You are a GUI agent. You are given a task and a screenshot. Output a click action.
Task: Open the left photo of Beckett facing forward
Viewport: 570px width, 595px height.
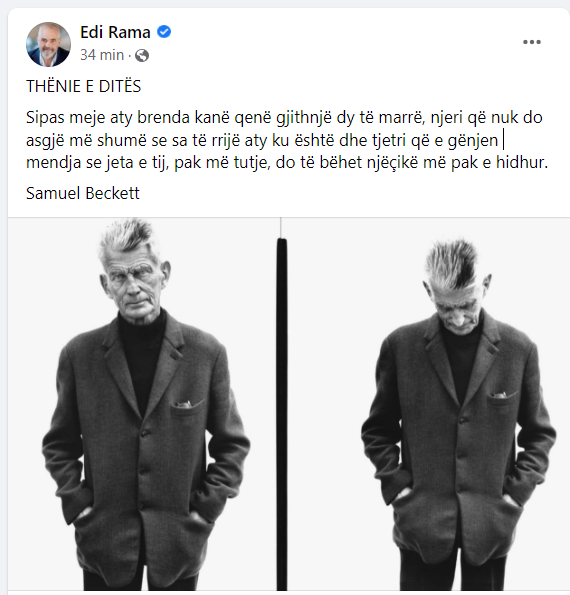(x=143, y=404)
